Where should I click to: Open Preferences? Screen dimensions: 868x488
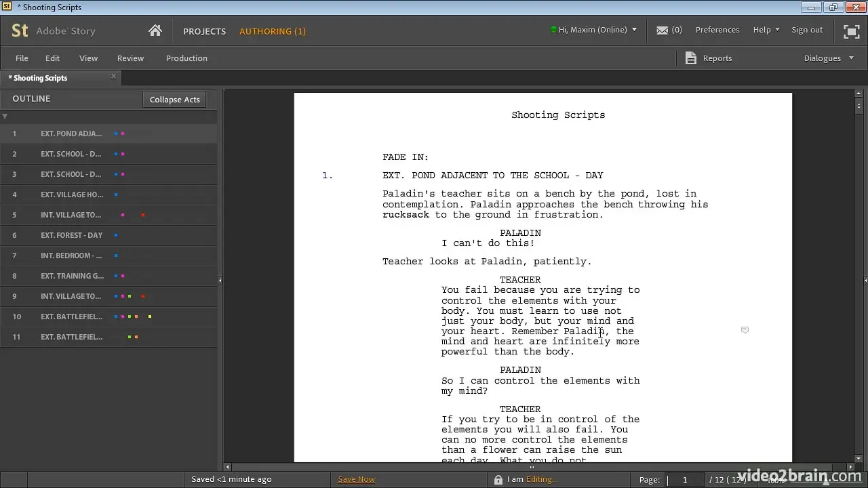click(x=717, y=30)
